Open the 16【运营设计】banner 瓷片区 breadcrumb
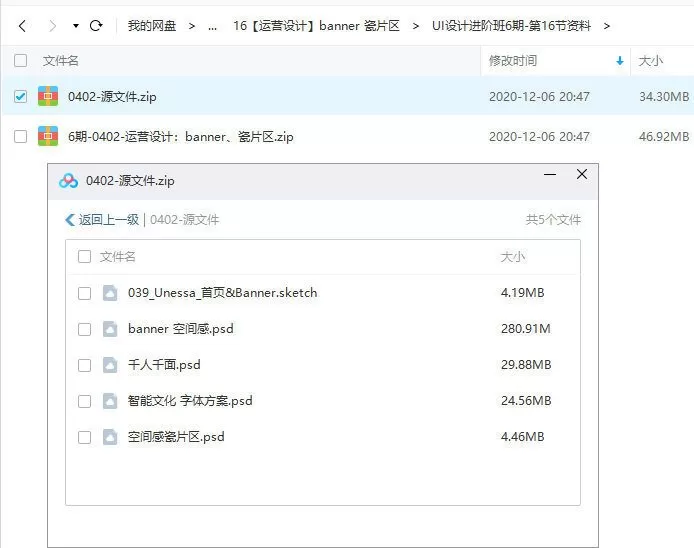694x548 pixels. click(316, 26)
